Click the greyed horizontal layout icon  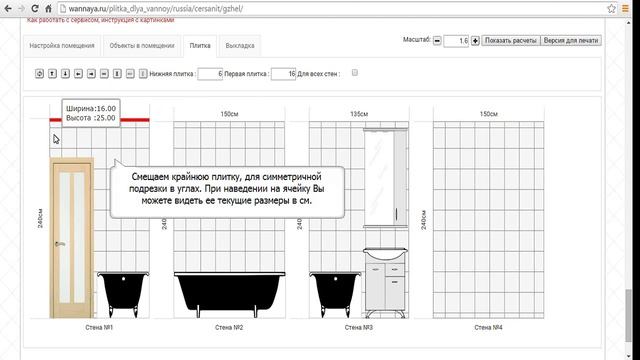click(130, 74)
